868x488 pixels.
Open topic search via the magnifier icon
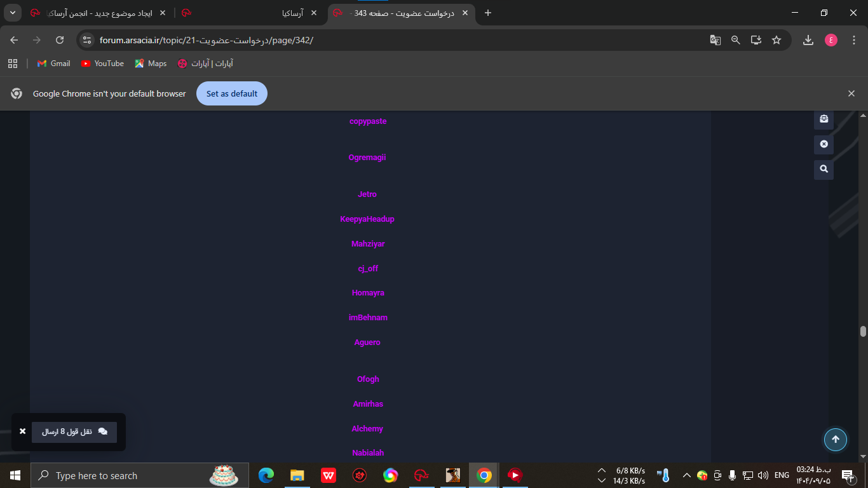824,170
